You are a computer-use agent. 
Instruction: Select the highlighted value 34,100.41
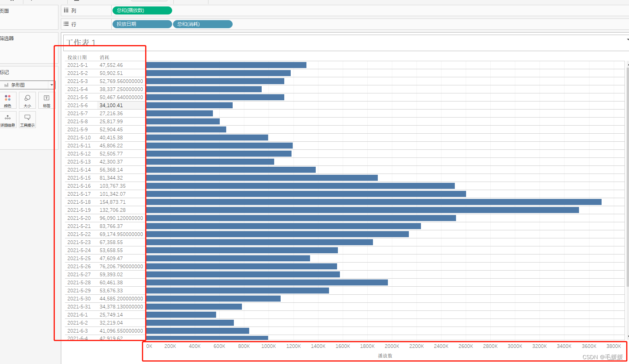111,105
